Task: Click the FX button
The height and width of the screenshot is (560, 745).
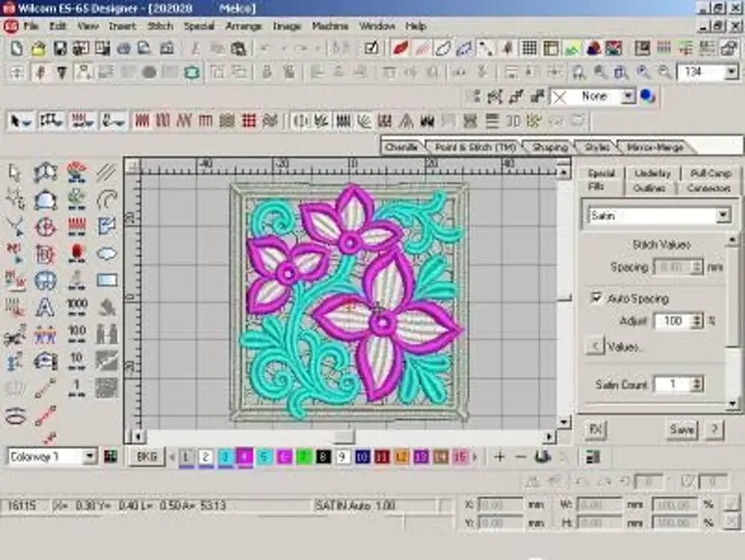Action: point(595,430)
